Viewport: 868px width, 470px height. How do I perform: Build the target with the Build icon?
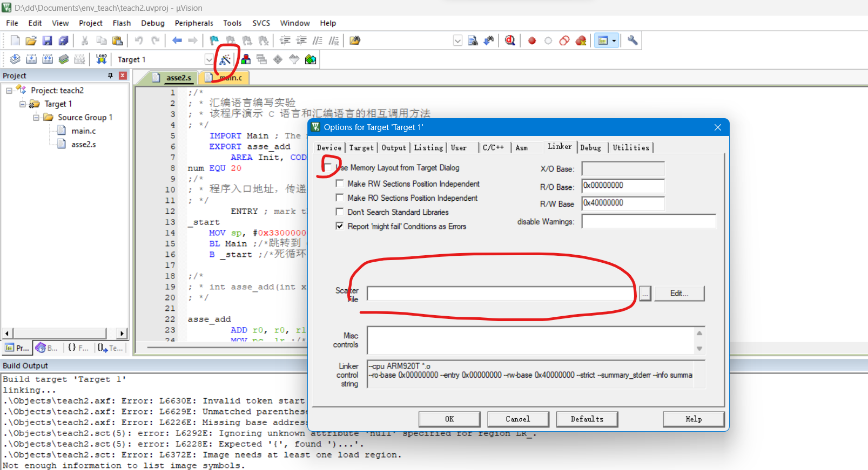click(x=31, y=59)
